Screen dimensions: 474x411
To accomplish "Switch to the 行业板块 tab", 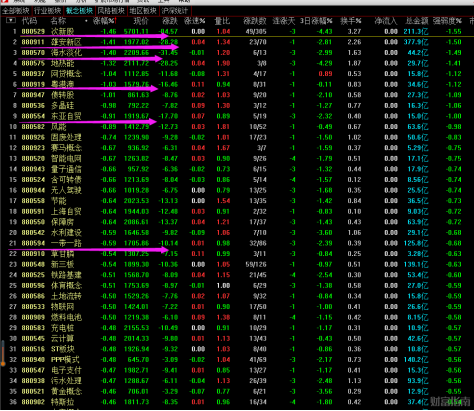I will [x=48, y=11].
